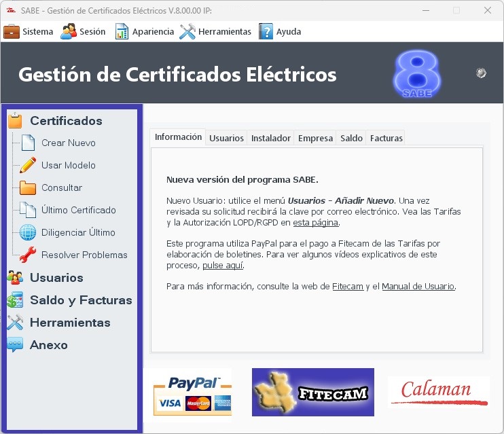The width and height of the screenshot is (504, 434).
Task: Open the Fitecam web link
Action: [348, 286]
